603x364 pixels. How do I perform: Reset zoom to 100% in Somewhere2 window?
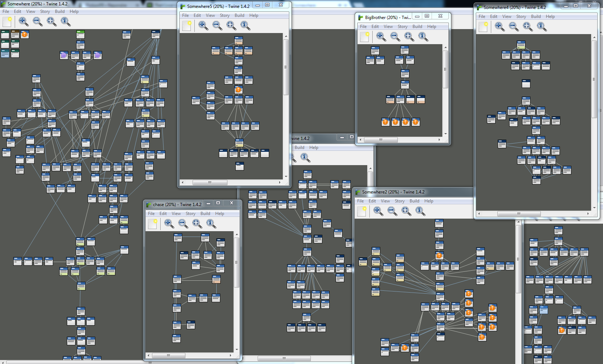coord(420,211)
